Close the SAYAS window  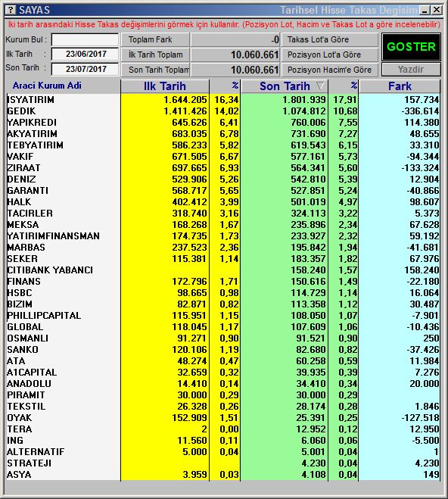436,10
